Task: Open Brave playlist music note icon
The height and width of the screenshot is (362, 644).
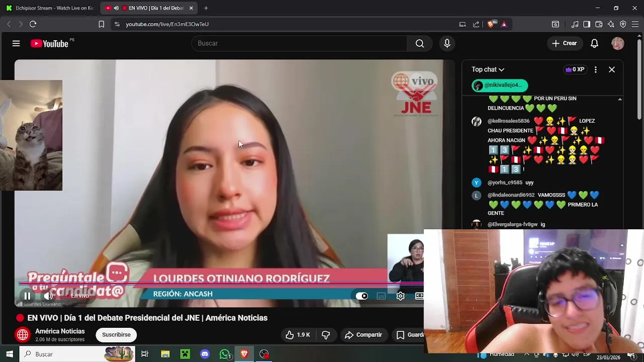Action: click(x=575, y=24)
